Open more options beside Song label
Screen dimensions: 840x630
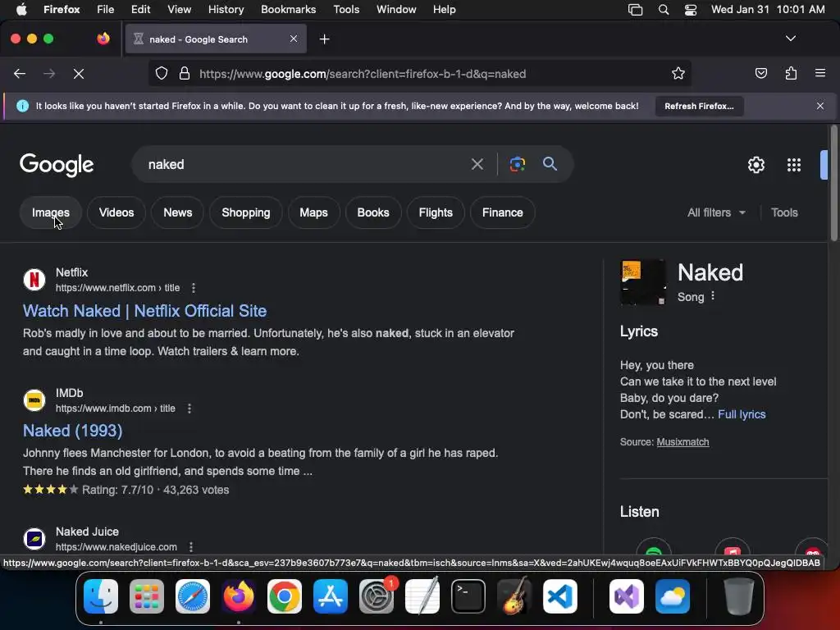tap(713, 295)
